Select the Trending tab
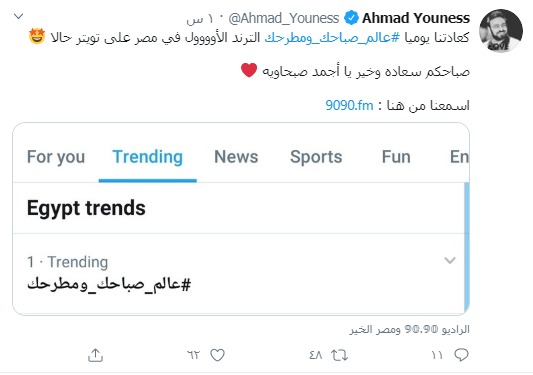The image size is (533, 375). click(x=148, y=157)
